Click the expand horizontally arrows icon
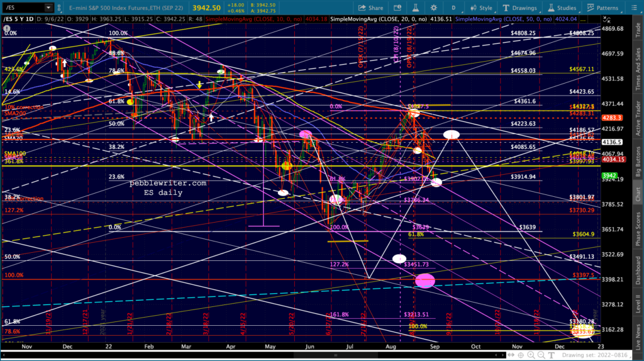The height and width of the screenshot is (361, 644). (x=511, y=355)
